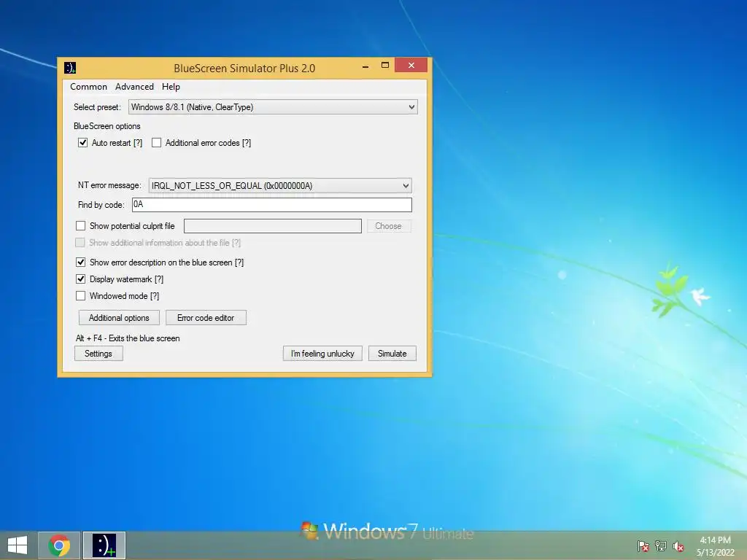Expand the Select preset dropdown
747x560 pixels.
(273, 107)
